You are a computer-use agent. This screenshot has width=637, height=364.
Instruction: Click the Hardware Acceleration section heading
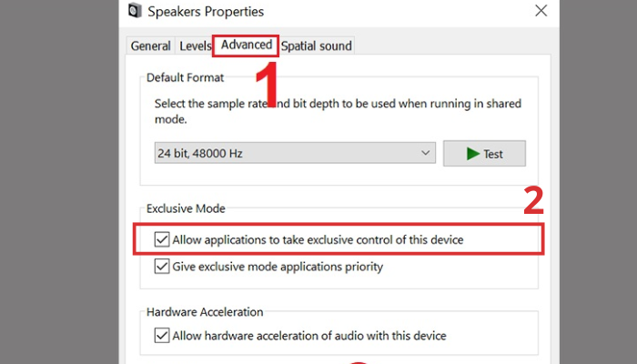point(205,312)
